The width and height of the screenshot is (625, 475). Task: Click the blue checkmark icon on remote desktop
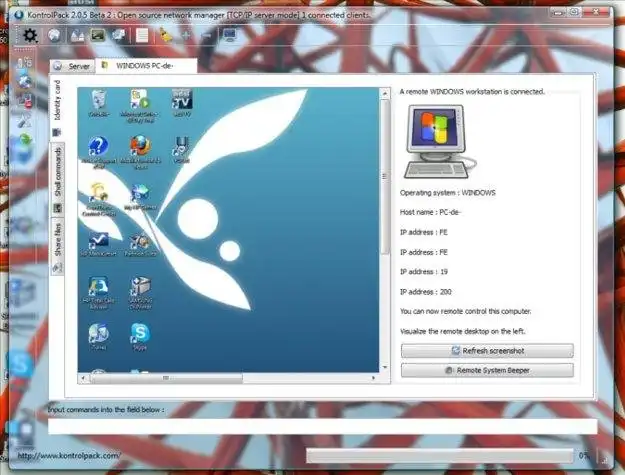pos(98,241)
